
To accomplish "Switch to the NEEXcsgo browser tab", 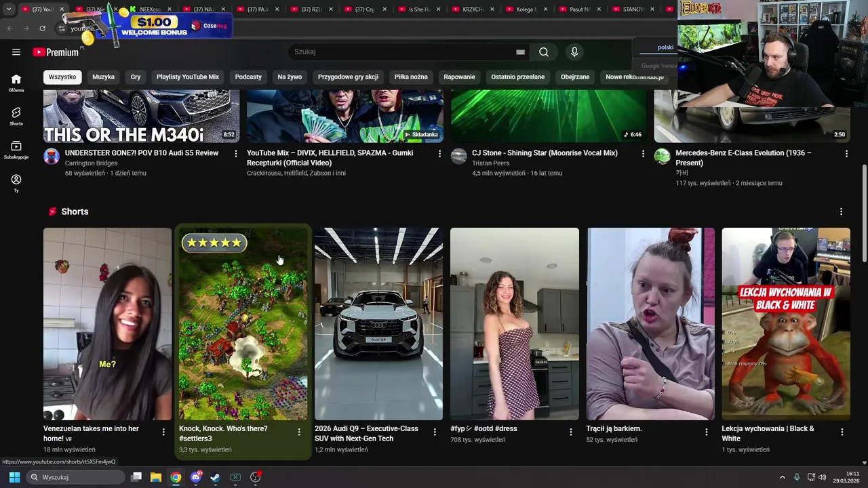I will click(149, 9).
